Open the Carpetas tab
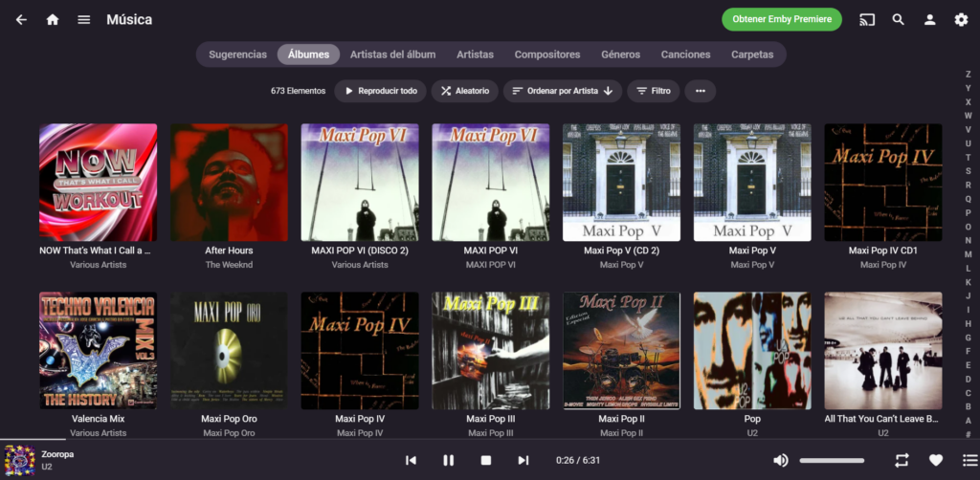This screenshot has height=480, width=980. 752,55
